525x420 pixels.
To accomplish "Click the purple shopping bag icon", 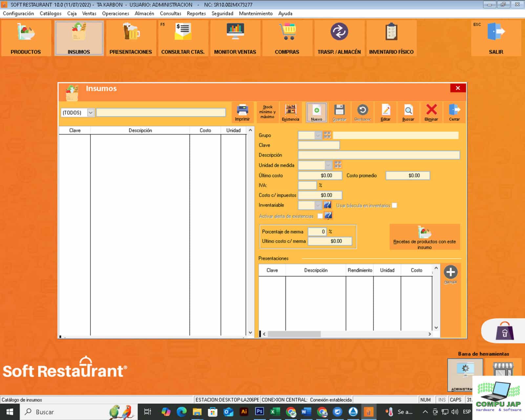I will (504, 331).
